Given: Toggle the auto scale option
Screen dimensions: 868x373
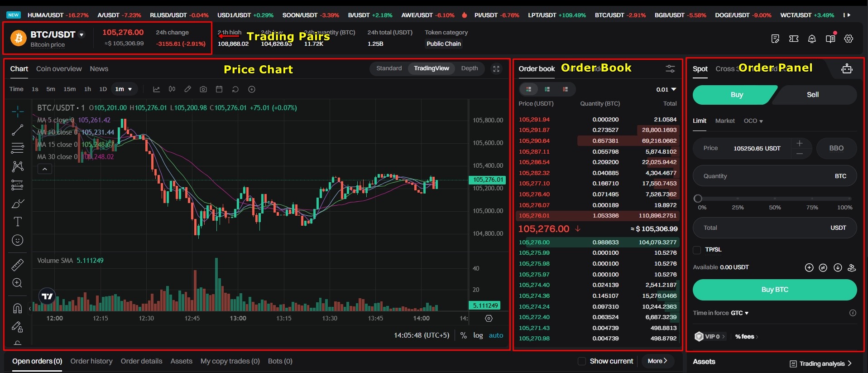Looking at the screenshot, I should click(496, 335).
